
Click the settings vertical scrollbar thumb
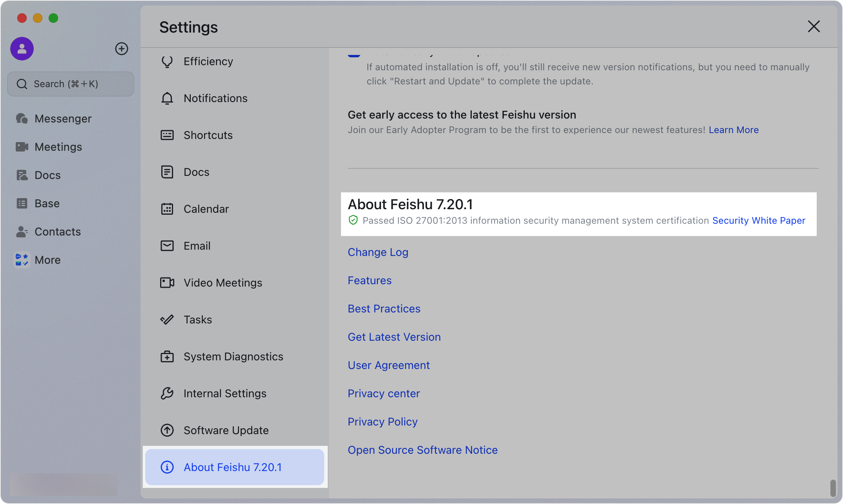(833, 488)
